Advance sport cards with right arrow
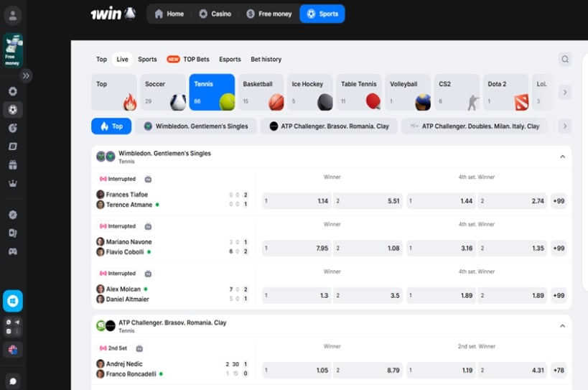Image resolution: width=588 pixels, height=390 pixels. tap(565, 92)
